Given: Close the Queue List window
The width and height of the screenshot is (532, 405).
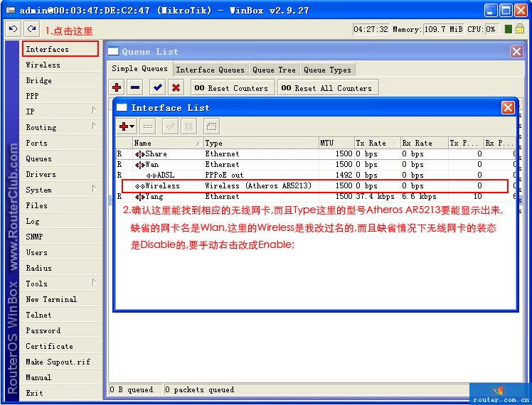Looking at the screenshot, I should coord(516,52).
